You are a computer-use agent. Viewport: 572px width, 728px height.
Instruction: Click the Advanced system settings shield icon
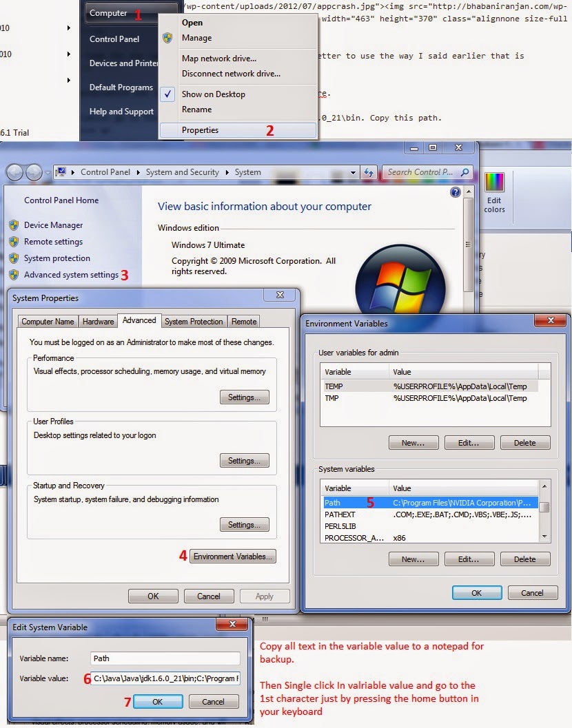[x=14, y=275]
